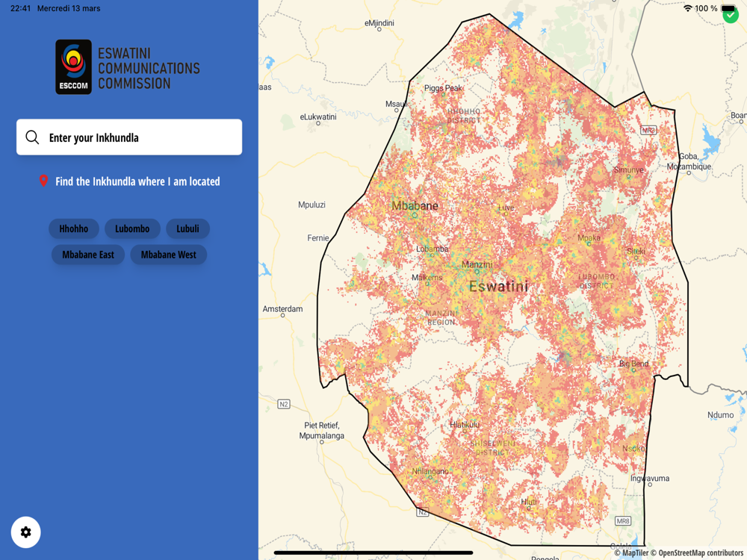The height and width of the screenshot is (560, 747).
Task: Select the Lubuli chip
Action: (x=187, y=228)
